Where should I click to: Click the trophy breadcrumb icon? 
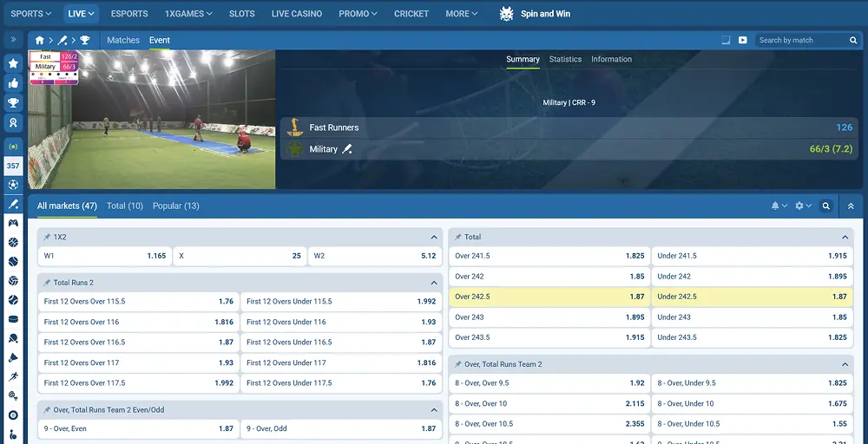click(x=85, y=41)
